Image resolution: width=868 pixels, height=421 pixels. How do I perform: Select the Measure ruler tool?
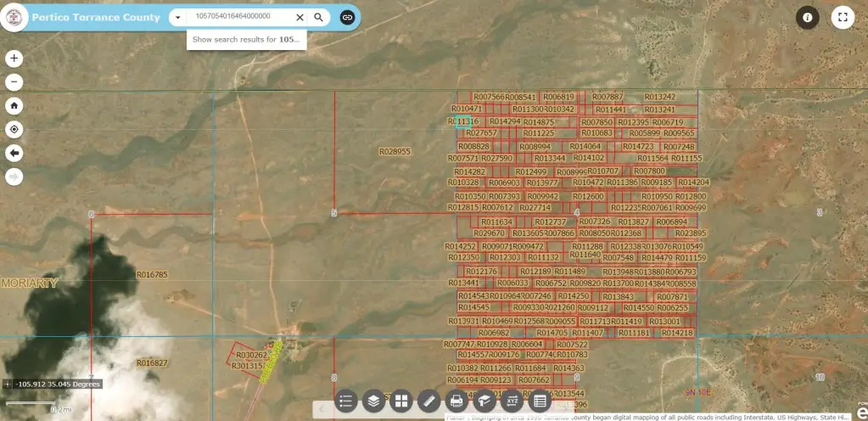click(x=429, y=401)
